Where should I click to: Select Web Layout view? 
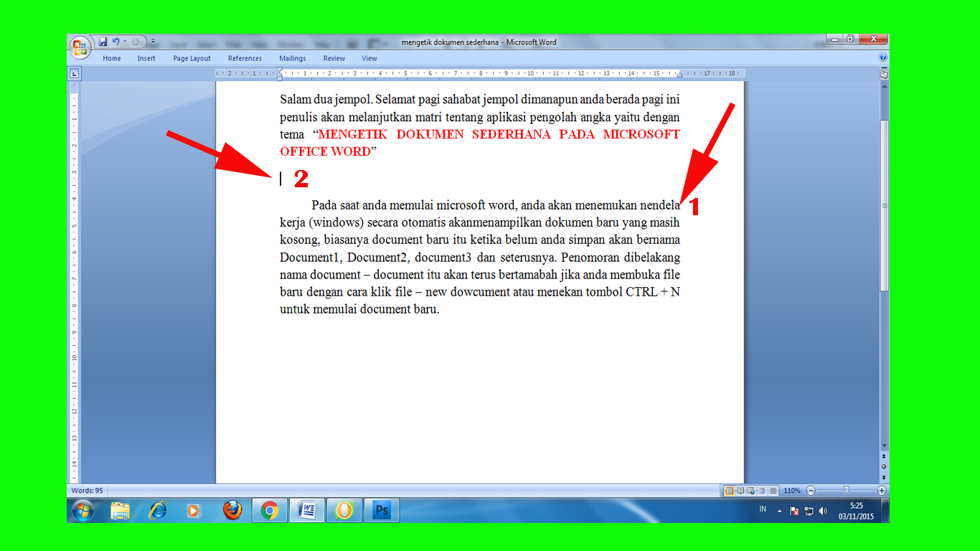point(750,490)
